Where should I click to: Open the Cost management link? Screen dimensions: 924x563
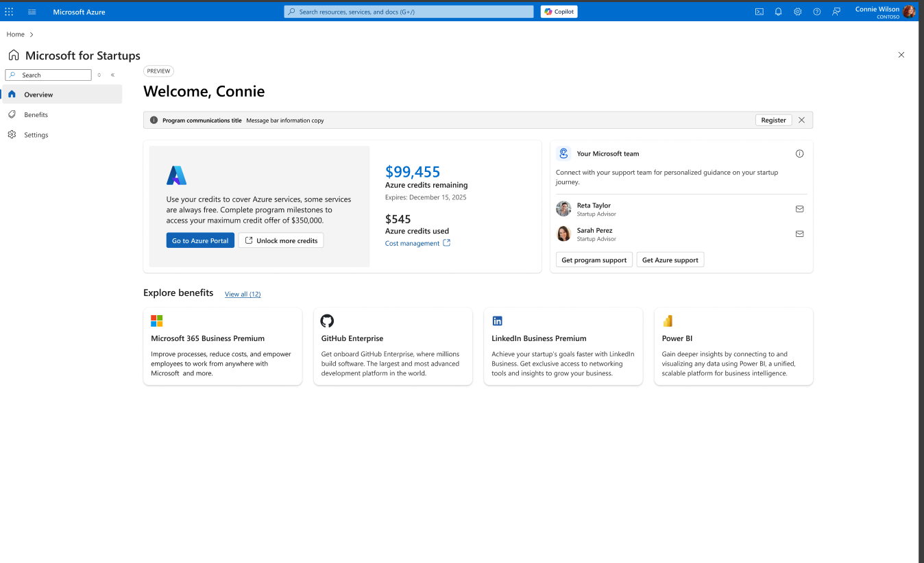[x=417, y=243]
